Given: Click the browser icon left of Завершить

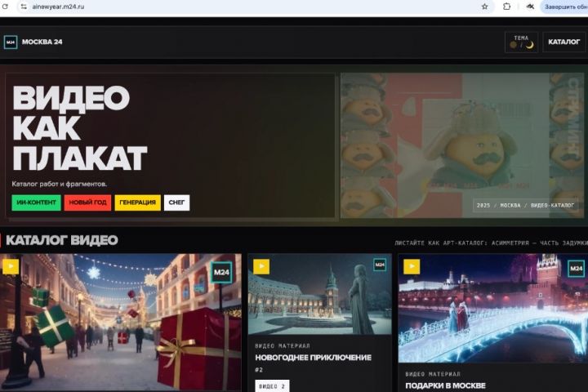Looking at the screenshot, I should [x=530, y=7].
